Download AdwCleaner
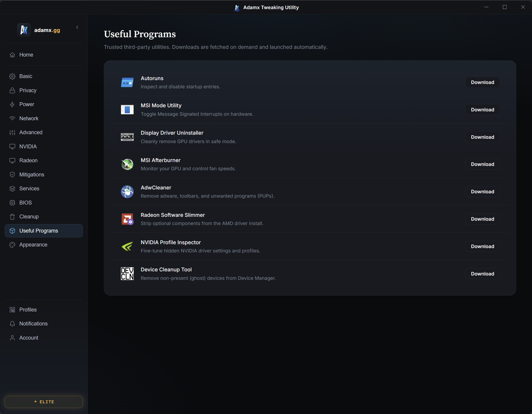 (482, 191)
